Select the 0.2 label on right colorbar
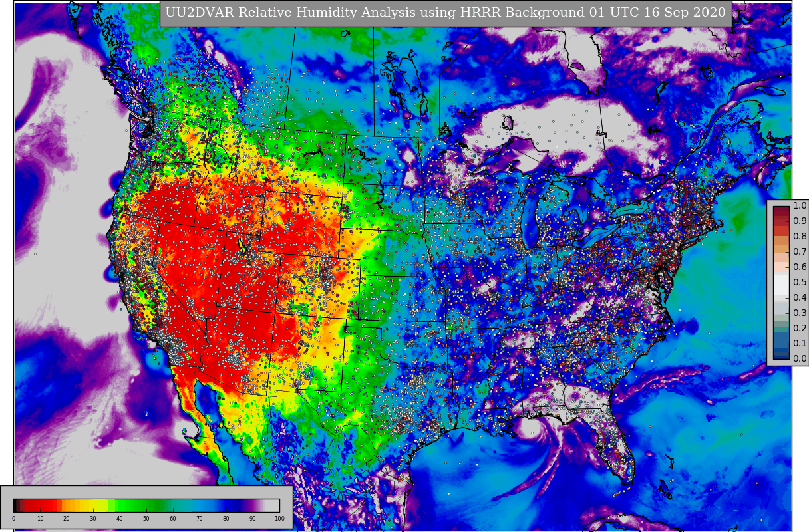809x532 pixels. click(800, 328)
